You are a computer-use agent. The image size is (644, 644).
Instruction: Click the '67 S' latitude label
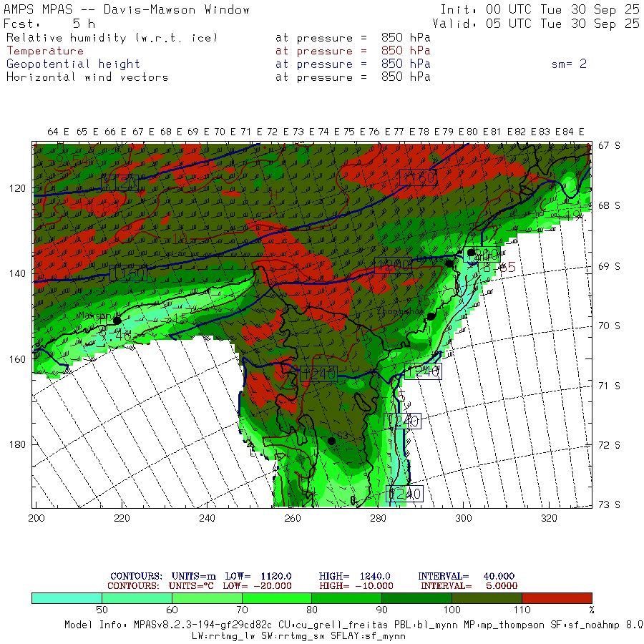point(609,146)
